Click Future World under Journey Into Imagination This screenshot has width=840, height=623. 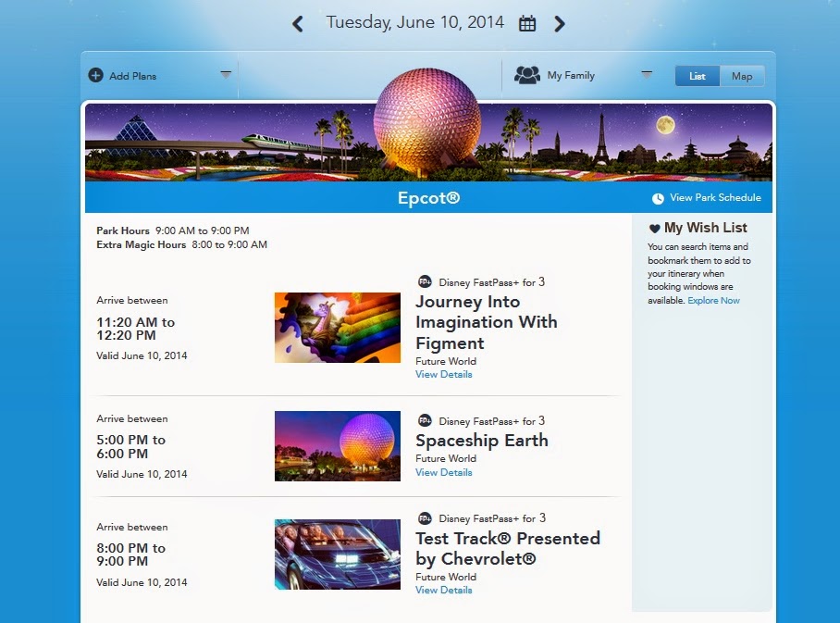point(446,361)
